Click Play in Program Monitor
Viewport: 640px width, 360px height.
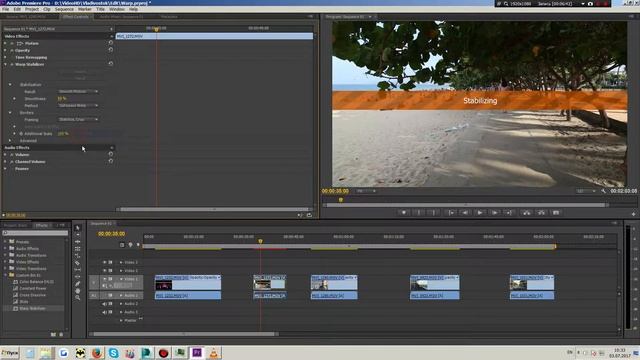(480, 213)
